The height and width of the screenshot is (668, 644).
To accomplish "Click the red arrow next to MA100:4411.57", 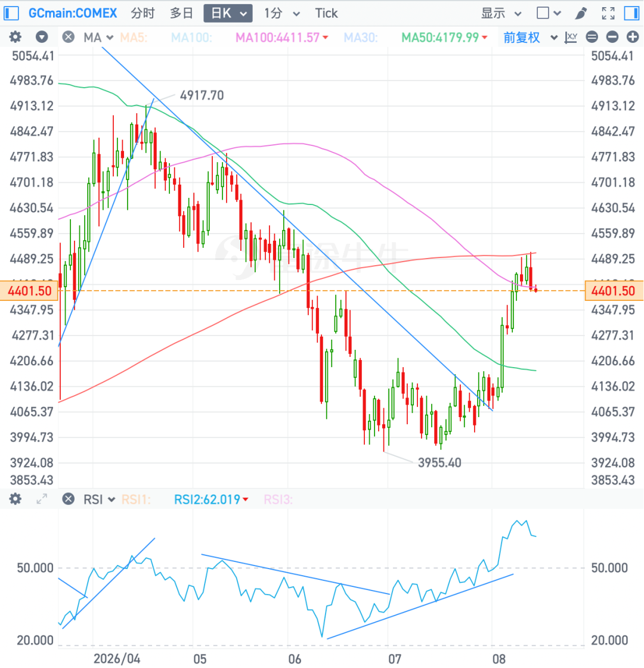I will tap(326, 38).
